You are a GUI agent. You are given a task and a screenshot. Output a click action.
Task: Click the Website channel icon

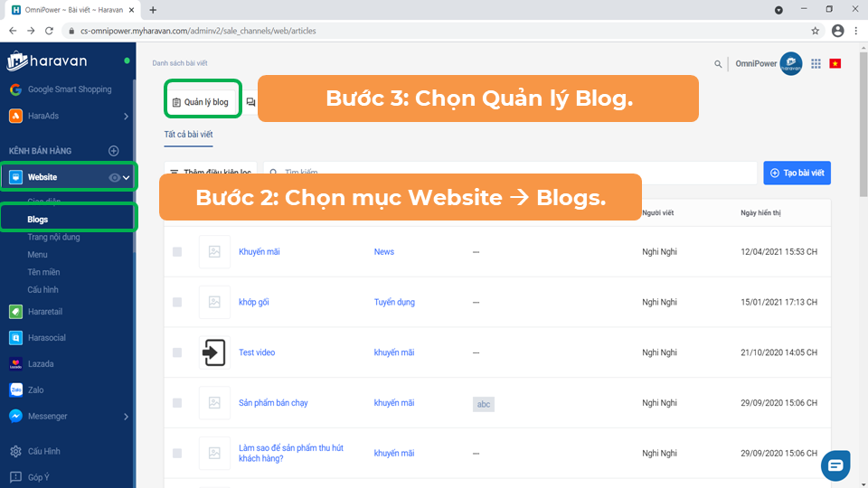coord(15,177)
